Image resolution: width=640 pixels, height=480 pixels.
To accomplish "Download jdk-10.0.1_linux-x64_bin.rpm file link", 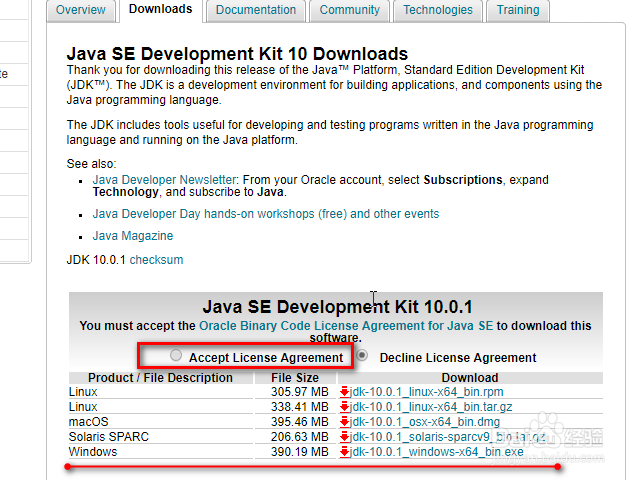I will coord(426,392).
